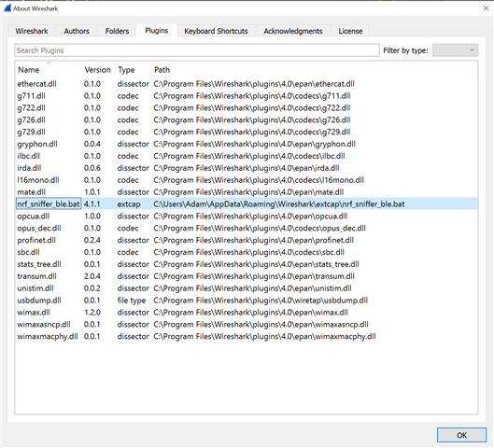Switch to the License tab

pos(350,31)
